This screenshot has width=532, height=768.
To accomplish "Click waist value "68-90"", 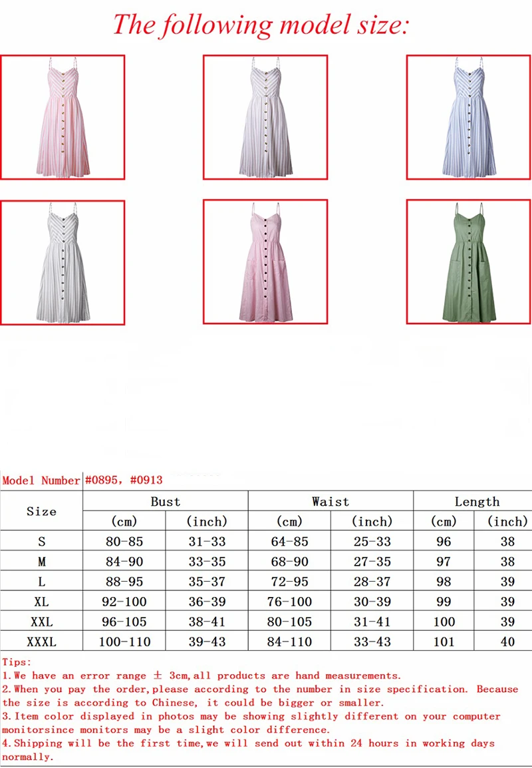I will (x=290, y=562).
